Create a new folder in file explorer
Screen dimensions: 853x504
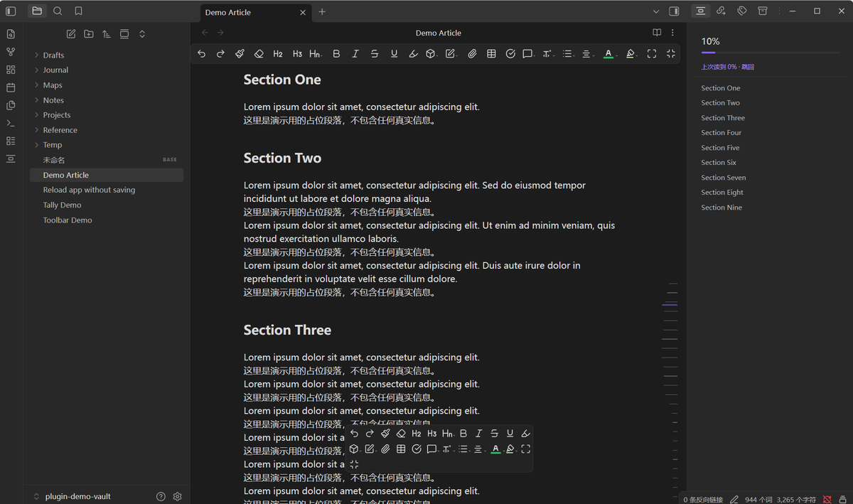(x=88, y=34)
